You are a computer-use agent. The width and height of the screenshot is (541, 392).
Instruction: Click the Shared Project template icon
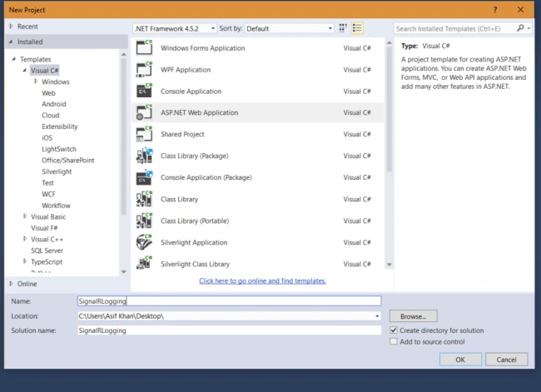(144, 134)
